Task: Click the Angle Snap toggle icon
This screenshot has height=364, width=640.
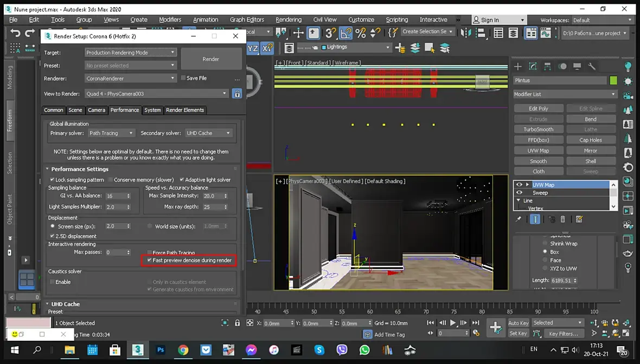Action: click(x=346, y=33)
